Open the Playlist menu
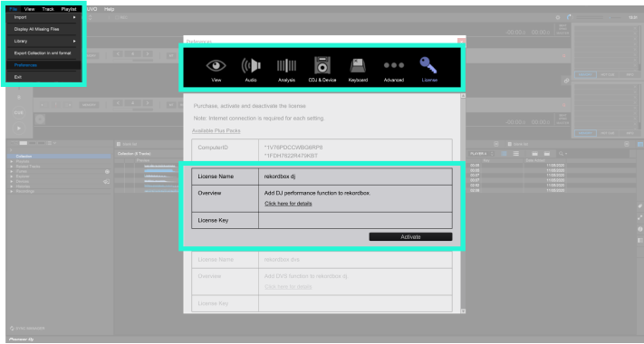 click(69, 9)
